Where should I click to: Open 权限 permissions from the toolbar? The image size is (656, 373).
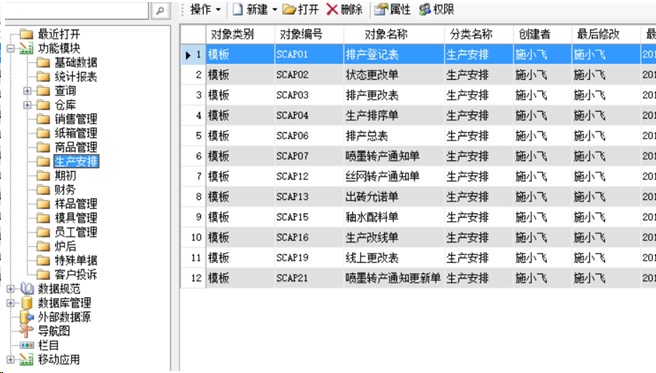click(x=436, y=9)
